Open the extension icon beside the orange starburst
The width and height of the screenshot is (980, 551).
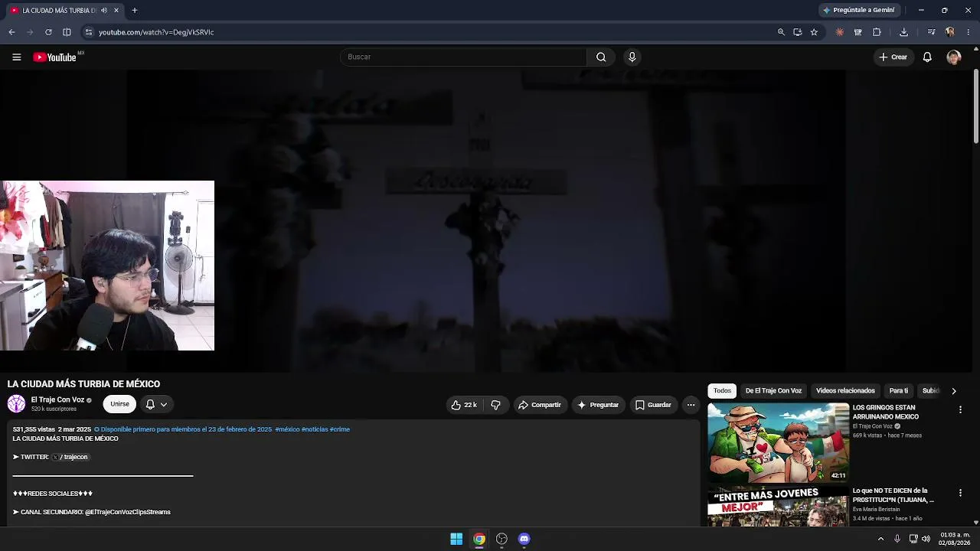pyautogui.click(x=858, y=32)
